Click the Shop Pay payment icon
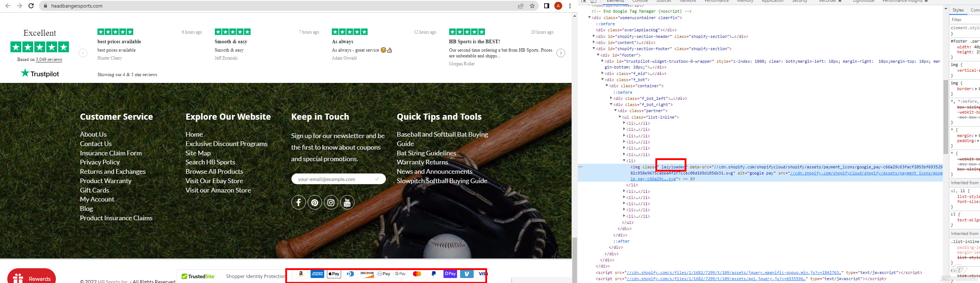Viewport: 980px width, 283px height. 450,274
